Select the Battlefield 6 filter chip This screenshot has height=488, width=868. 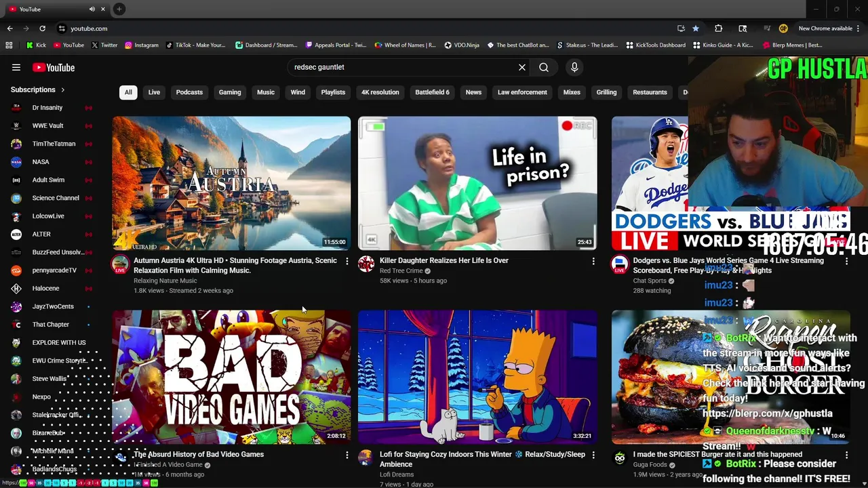(432, 92)
